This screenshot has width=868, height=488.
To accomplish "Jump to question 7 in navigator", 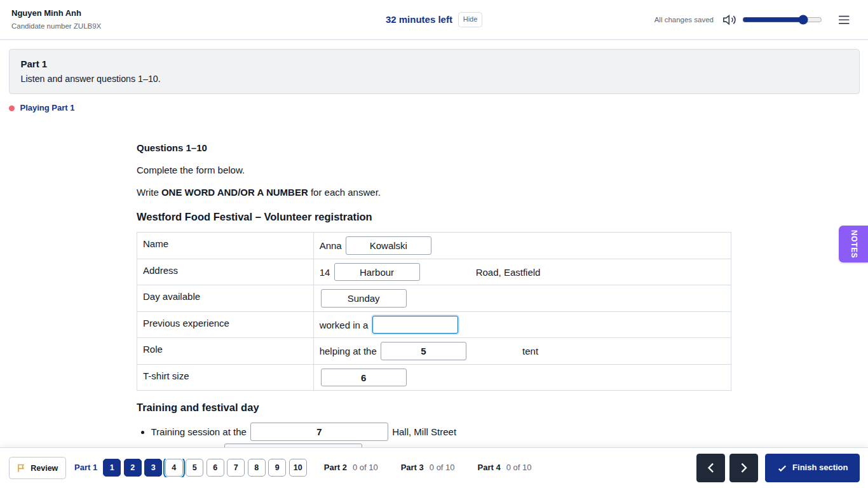I will 236,468.
